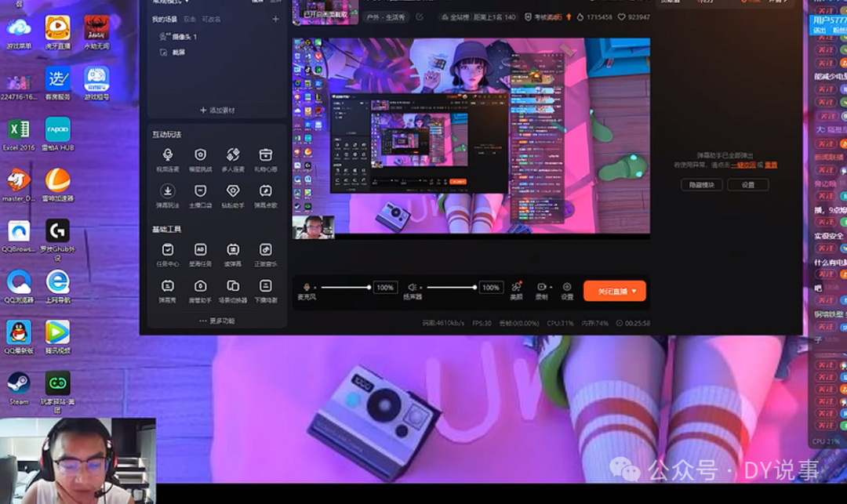Open the 弹幕玩法 download-arrow icon
847x504 pixels.
pos(168,196)
